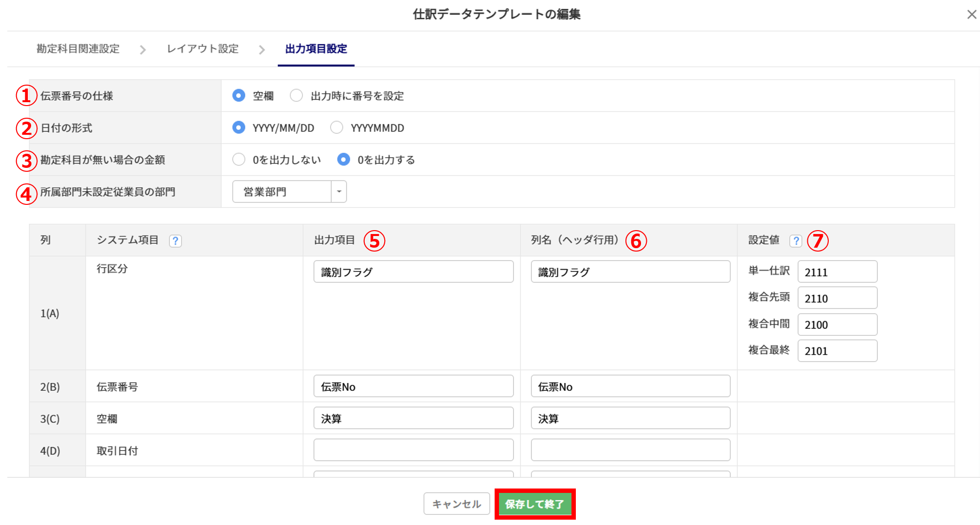Screen dimensions: 980x525
Task: Click the 単一仕訳 value field 2111
Action: (x=837, y=272)
